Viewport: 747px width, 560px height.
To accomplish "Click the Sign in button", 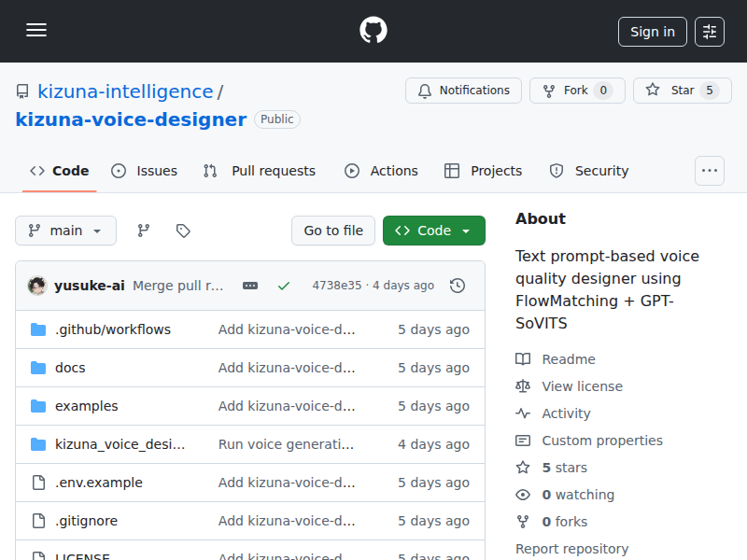I will click(x=652, y=31).
